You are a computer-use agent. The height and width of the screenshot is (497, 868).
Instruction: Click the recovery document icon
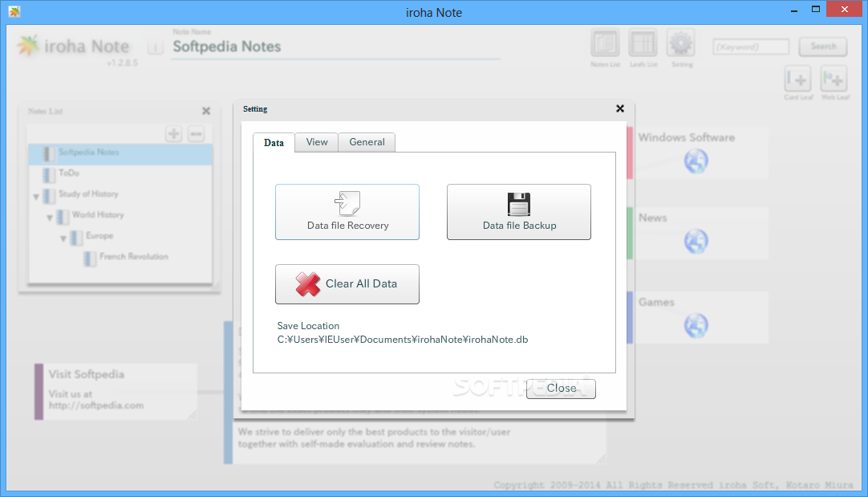coord(347,203)
